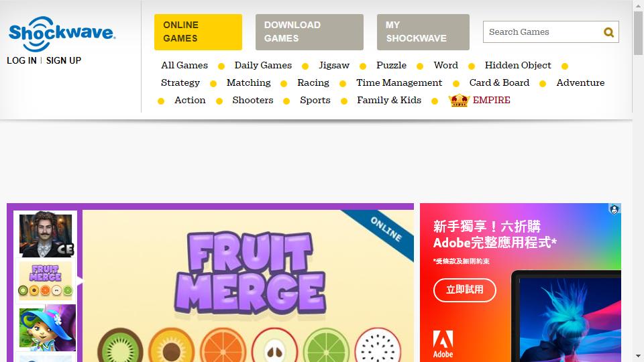Select the Fruit Merge thumbnail
The height and width of the screenshot is (362, 644).
tap(45, 281)
